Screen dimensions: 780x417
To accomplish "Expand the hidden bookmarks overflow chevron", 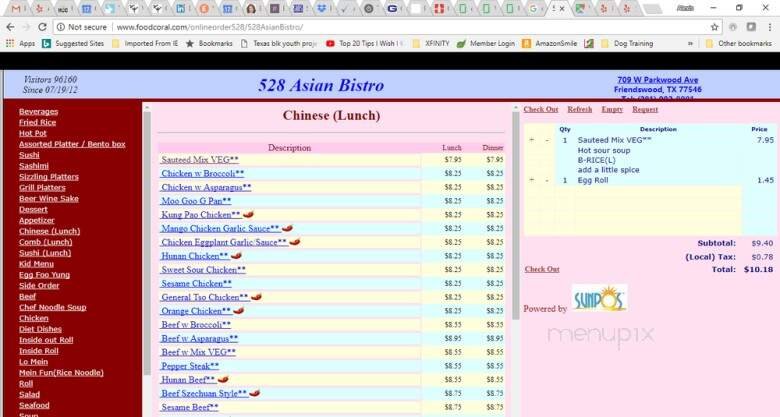I will pyautogui.click(x=692, y=44).
